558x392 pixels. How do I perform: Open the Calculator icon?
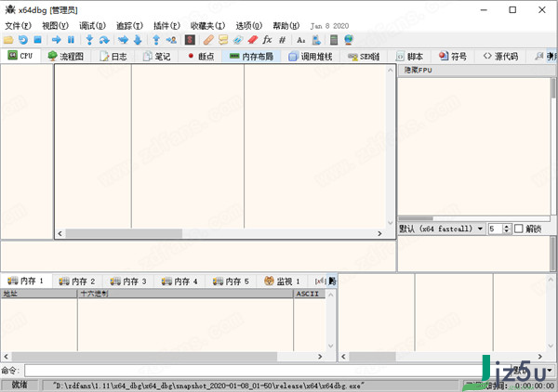tap(334, 40)
